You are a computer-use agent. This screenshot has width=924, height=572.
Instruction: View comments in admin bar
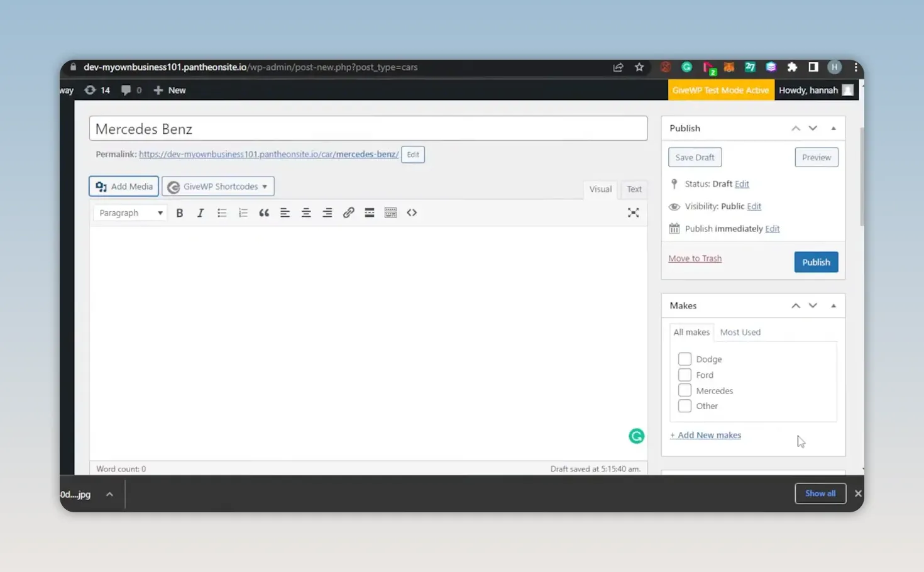pos(131,91)
